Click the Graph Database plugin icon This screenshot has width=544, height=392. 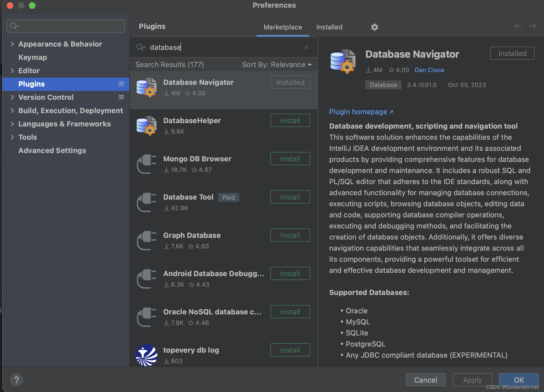click(146, 241)
